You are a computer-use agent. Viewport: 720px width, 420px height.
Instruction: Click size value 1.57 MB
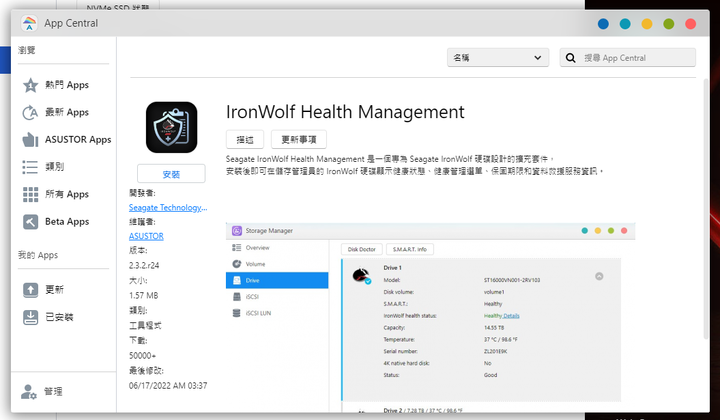(144, 296)
